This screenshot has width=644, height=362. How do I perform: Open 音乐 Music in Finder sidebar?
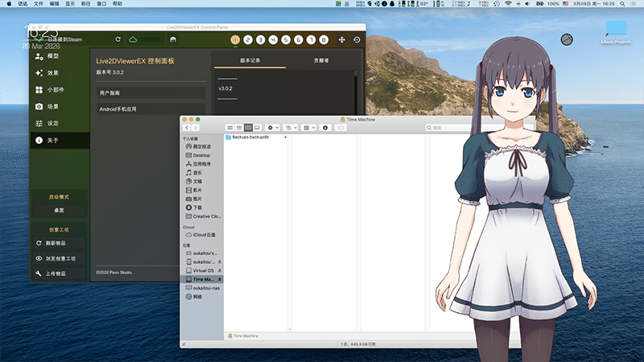point(202,173)
